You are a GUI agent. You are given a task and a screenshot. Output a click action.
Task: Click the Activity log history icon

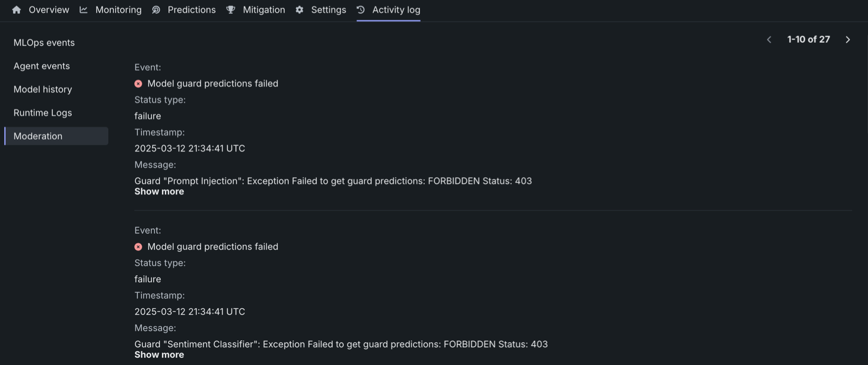361,10
